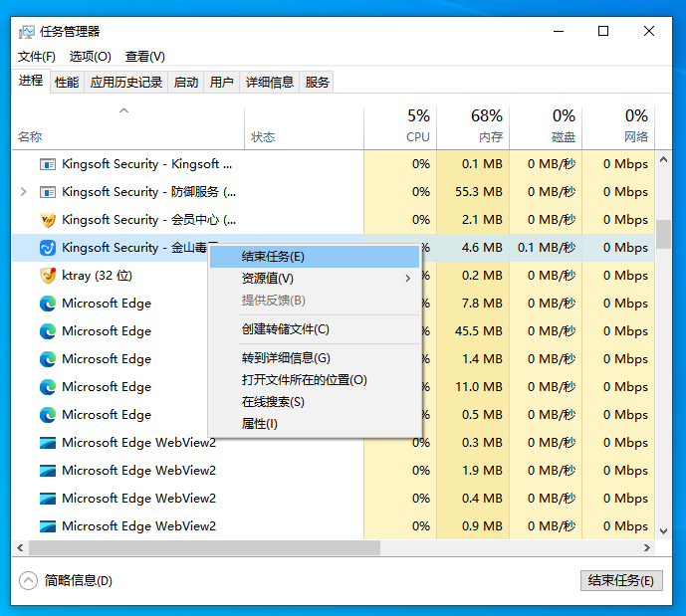Click Edge icon in 45.5 MB row
Viewport: 686px width, 616px height.
point(48,331)
